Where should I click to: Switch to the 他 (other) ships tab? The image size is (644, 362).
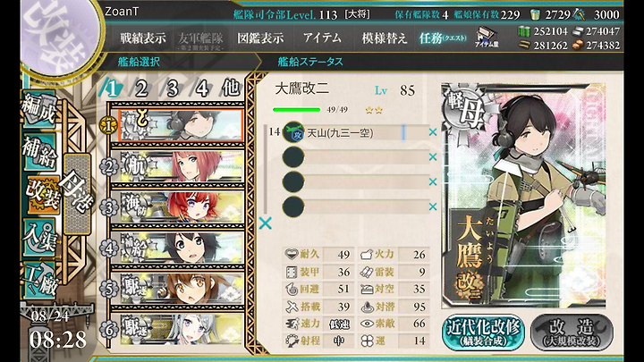[x=231, y=88]
